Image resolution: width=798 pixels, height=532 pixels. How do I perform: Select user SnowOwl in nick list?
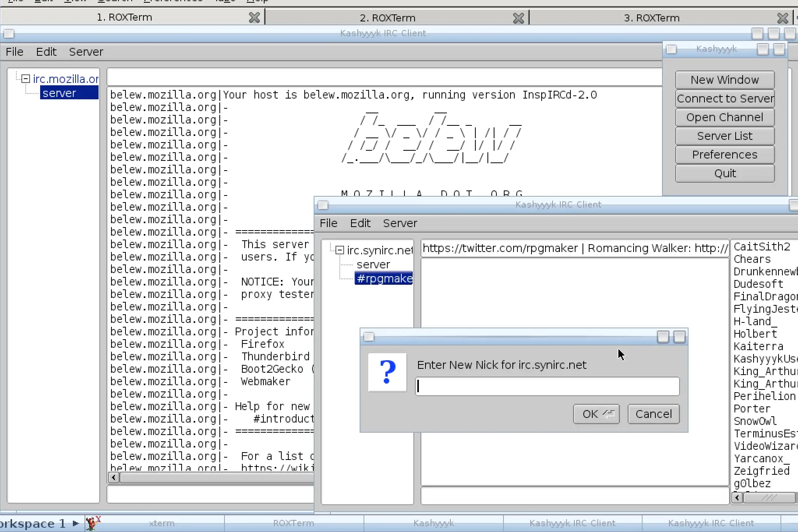(755, 421)
